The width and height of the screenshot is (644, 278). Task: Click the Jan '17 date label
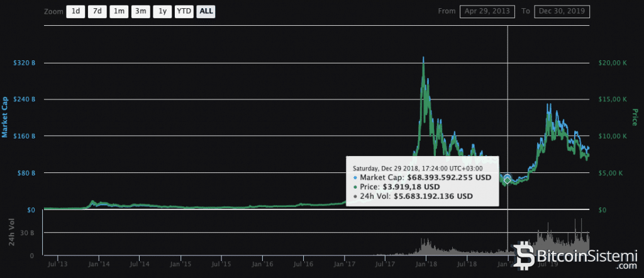pos(345,265)
